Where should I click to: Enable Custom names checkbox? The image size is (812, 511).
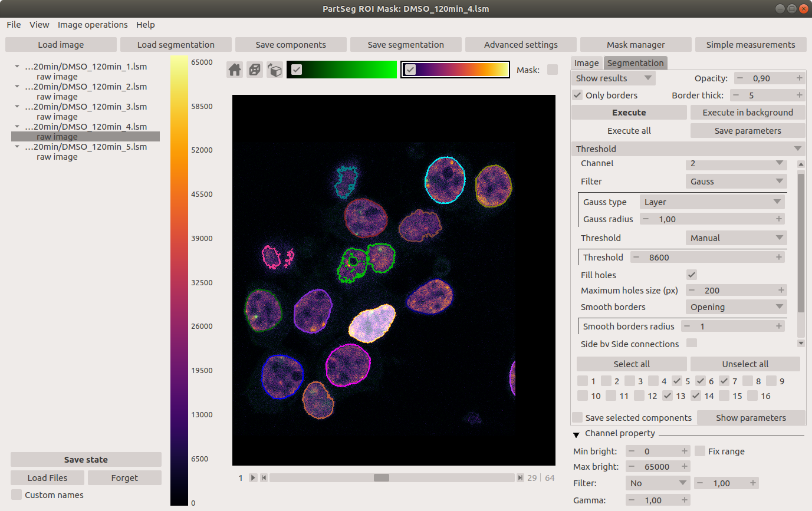click(x=17, y=494)
